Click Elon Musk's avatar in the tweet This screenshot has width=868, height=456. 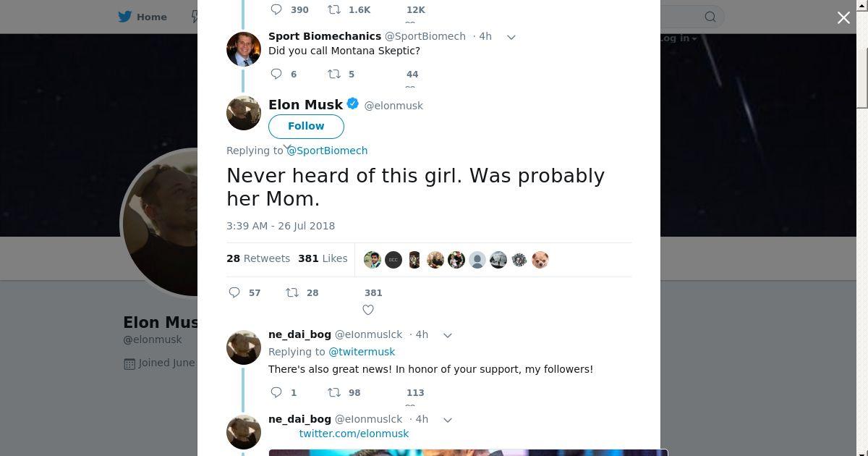pyautogui.click(x=244, y=113)
